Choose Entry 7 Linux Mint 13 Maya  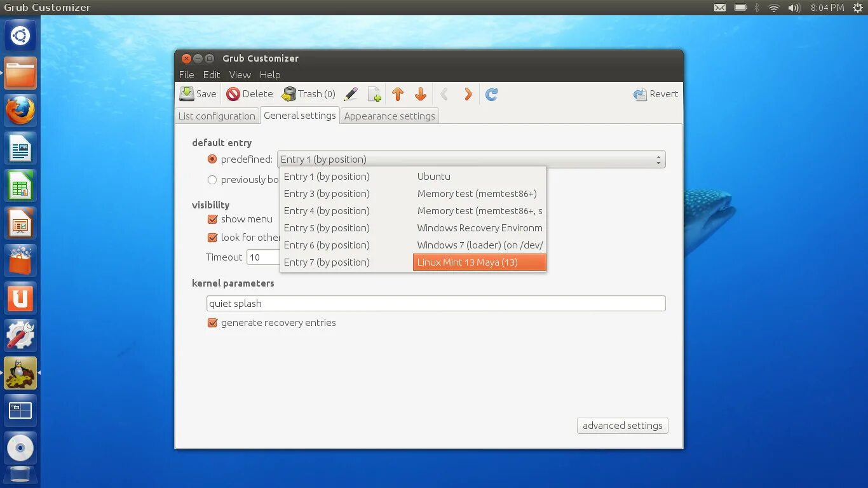(413, 262)
